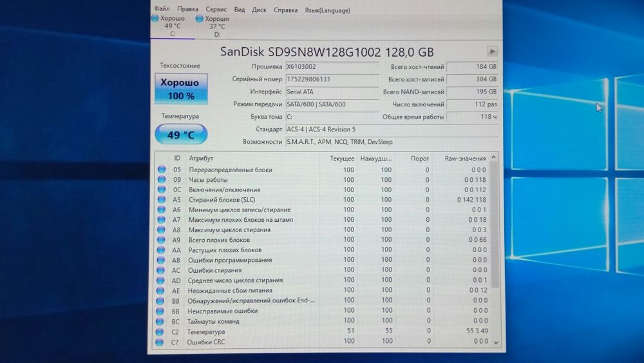
Task: Click the serial number field 175229806131
Action: (332, 79)
